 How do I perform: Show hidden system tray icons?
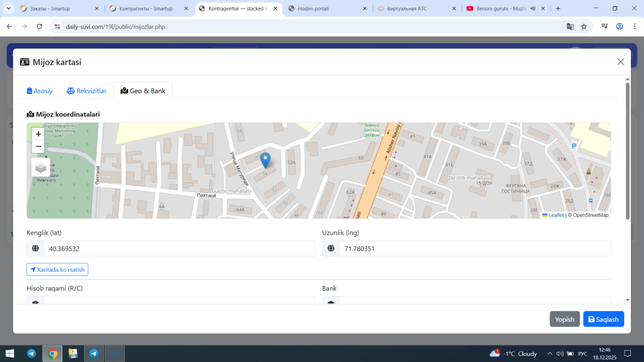549,353
